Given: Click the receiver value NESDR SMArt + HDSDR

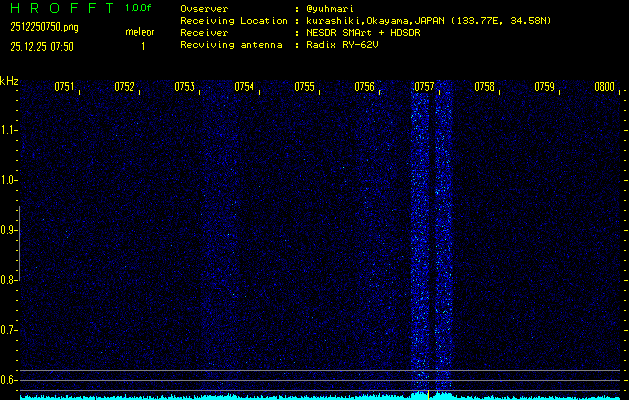Looking at the screenshot, I should 363,33.
